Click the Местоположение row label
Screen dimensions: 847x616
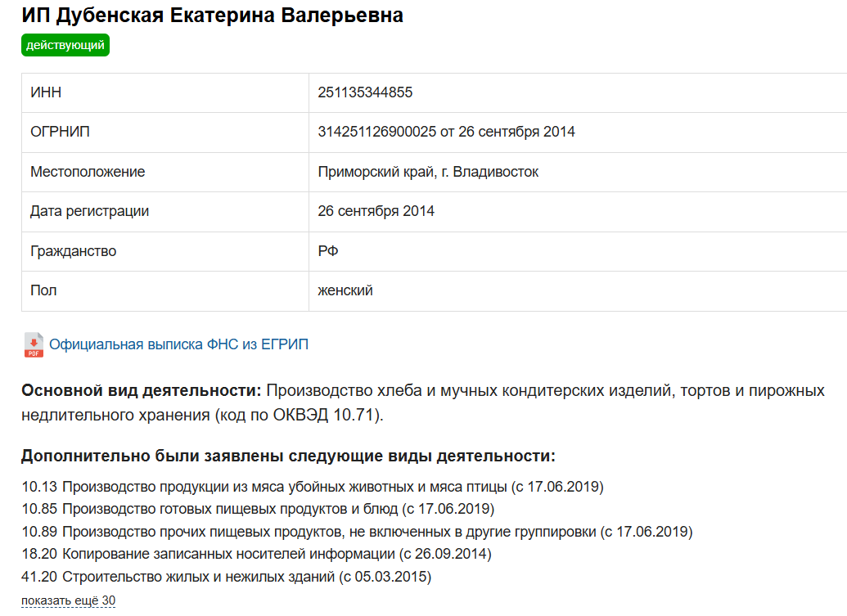(88, 172)
